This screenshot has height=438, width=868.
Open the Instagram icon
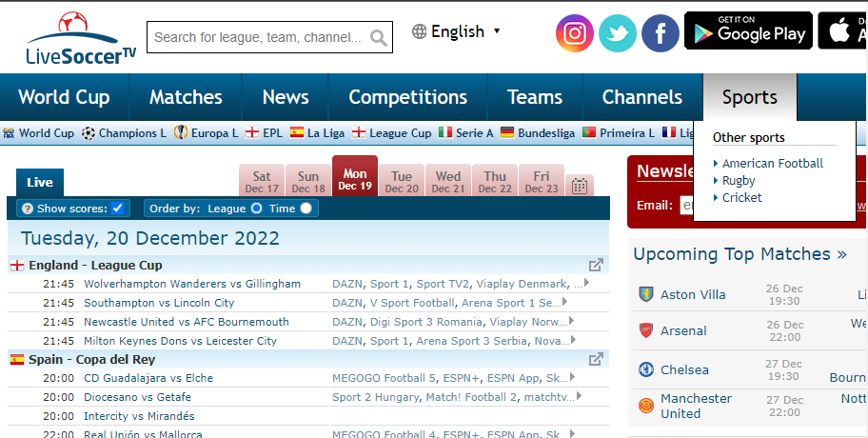(575, 33)
